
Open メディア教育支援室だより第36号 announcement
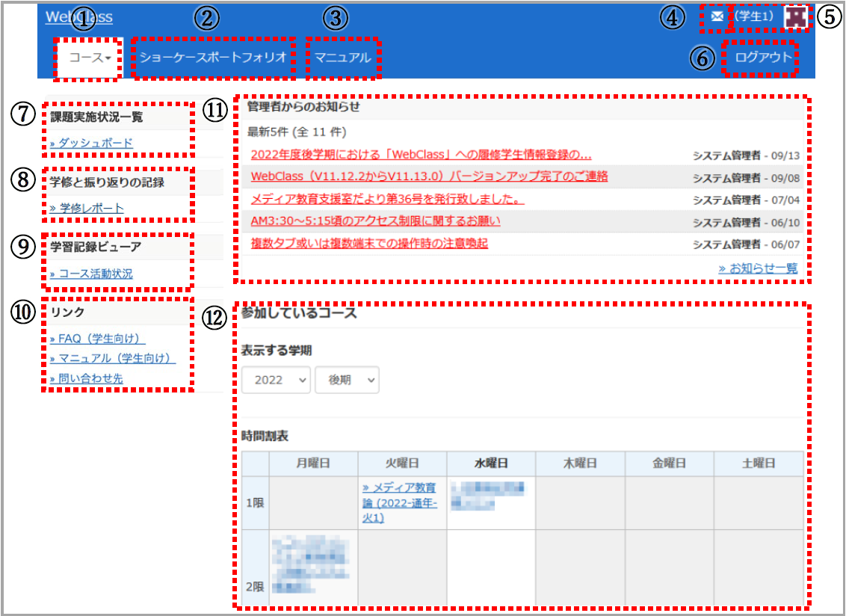point(387,200)
